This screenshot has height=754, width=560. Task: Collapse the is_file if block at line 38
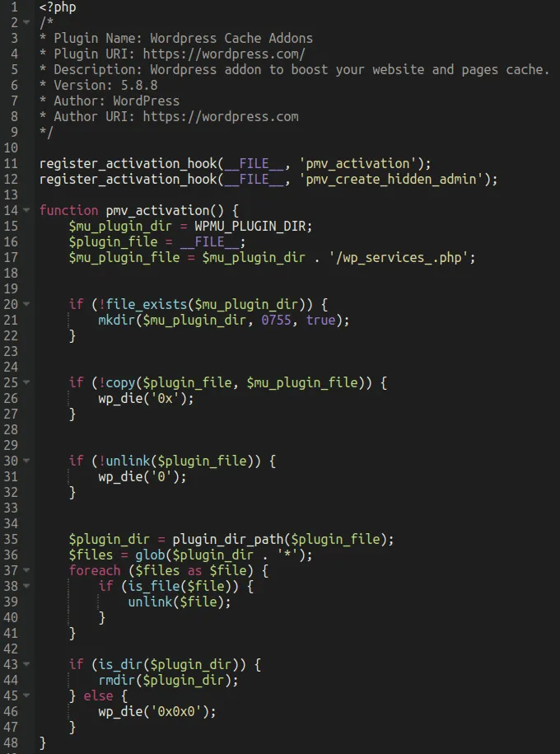click(x=26, y=586)
